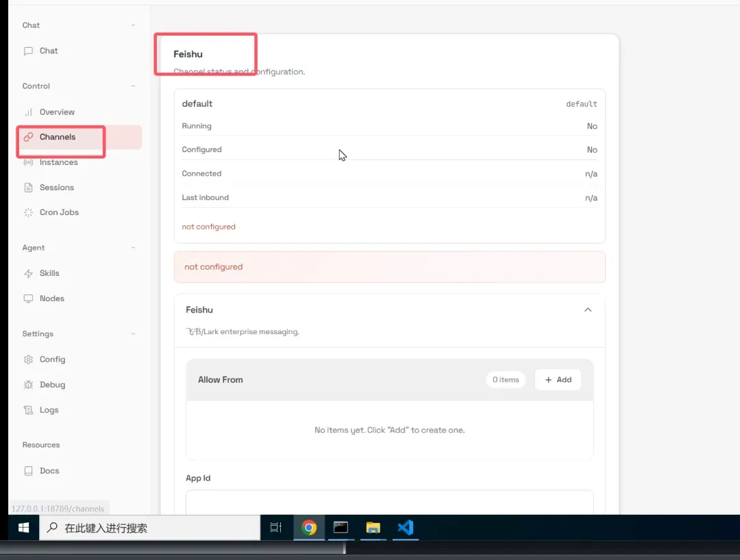Collapse the Agent sidebar section
Image resolution: width=740 pixels, height=560 pixels.
133,248
